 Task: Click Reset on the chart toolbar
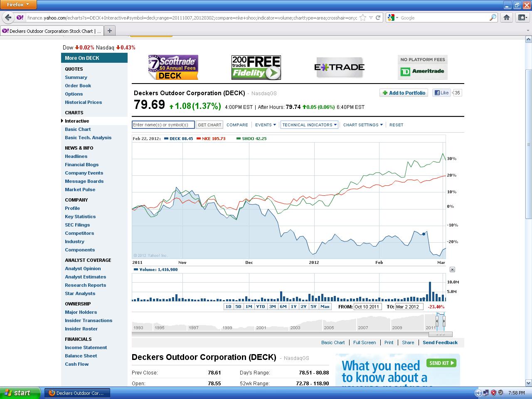coord(396,125)
